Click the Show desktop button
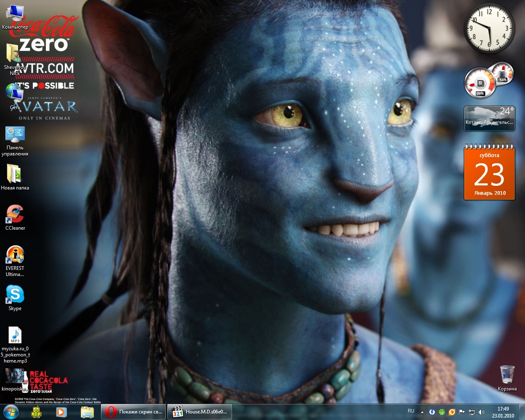The height and width of the screenshot is (420, 525). tap(522, 412)
